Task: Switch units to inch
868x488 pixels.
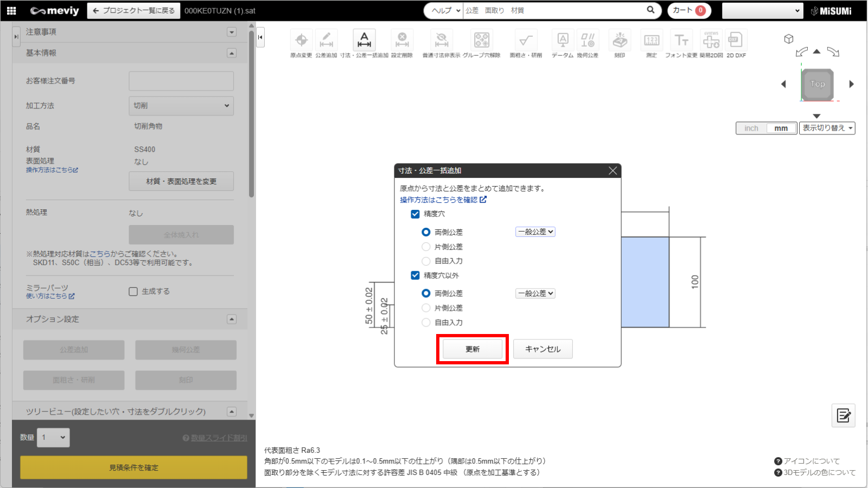Action: click(x=751, y=129)
